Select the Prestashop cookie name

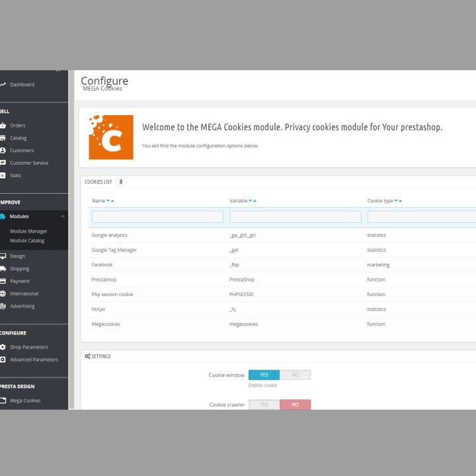tap(104, 280)
